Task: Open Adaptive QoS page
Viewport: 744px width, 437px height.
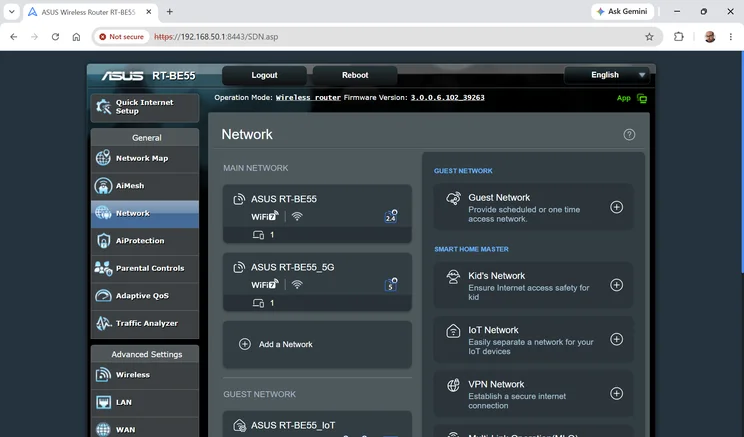Action: pyautogui.click(x=145, y=296)
